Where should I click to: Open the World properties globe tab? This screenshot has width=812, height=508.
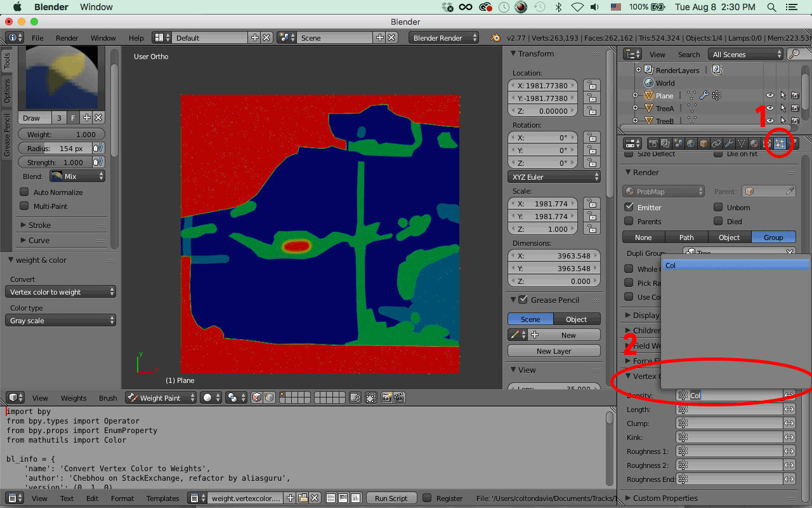[691, 144]
